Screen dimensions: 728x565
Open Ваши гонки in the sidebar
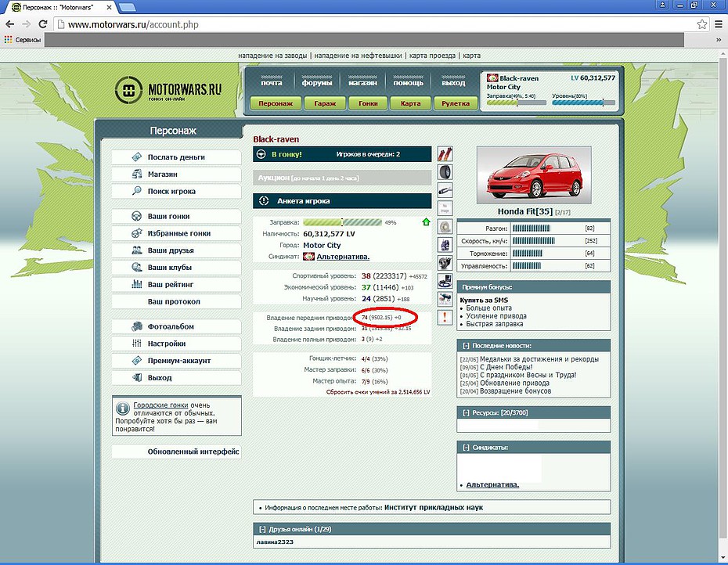tap(176, 216)
